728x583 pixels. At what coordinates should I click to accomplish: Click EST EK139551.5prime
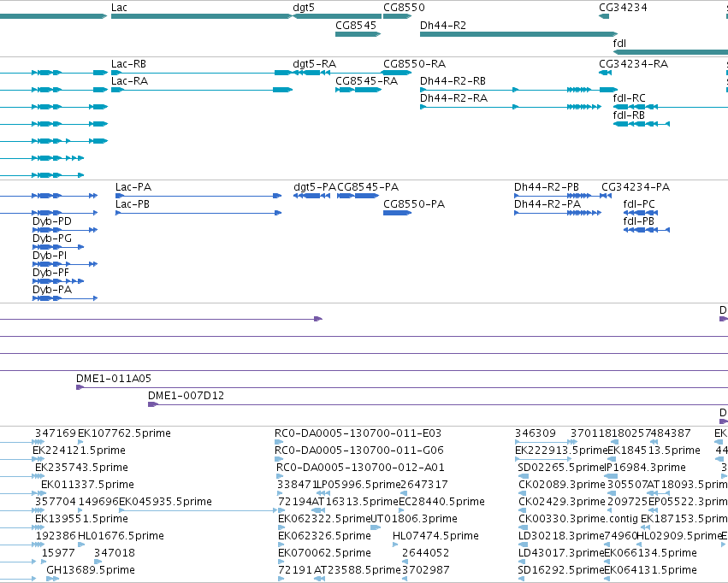point(82,519)
